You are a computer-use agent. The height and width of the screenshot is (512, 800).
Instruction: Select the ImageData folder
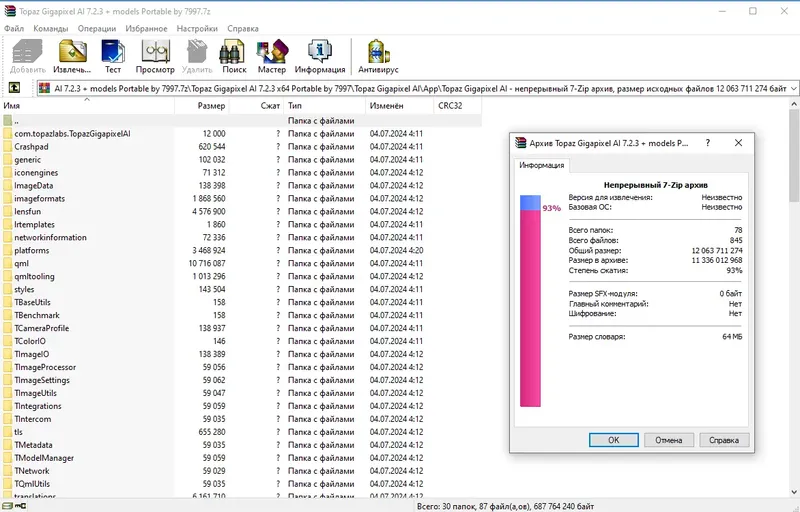coord(34,186)
